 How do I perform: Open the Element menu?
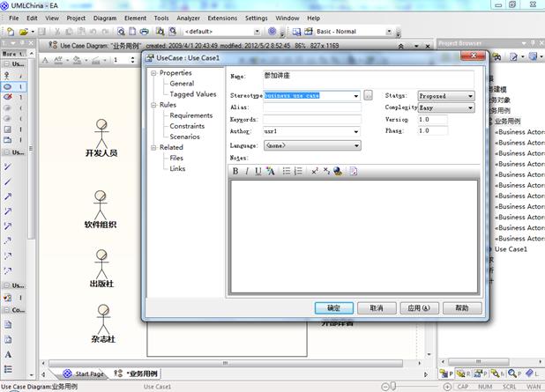135,18
